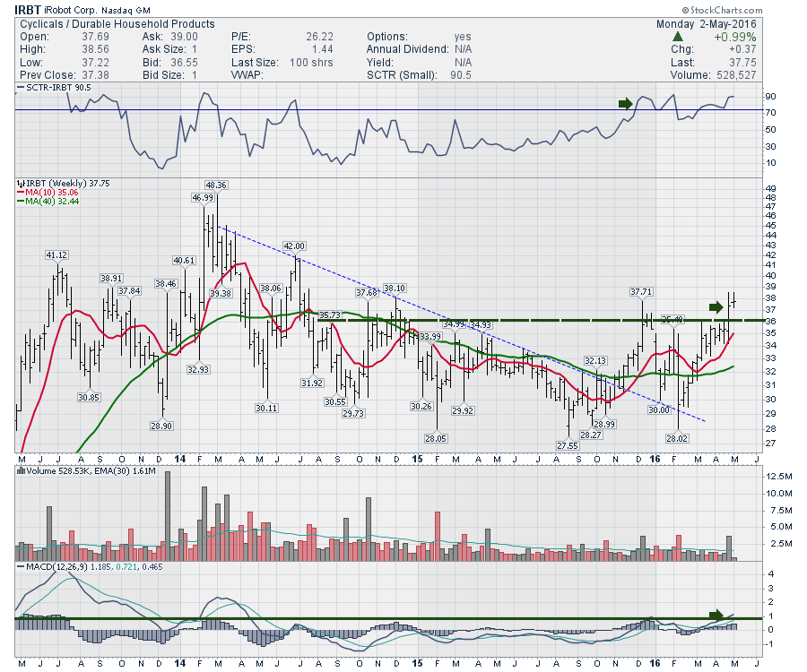This screenshot has width=807, height=672.
Task: Click the Options value yes
Action: coord(463,37)
